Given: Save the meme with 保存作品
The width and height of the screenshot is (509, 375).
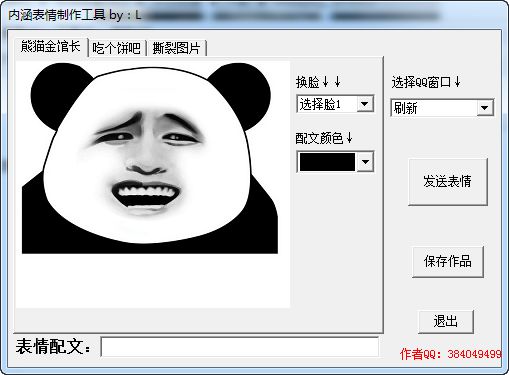Looking at the screenshot, I should coord(448,261).
